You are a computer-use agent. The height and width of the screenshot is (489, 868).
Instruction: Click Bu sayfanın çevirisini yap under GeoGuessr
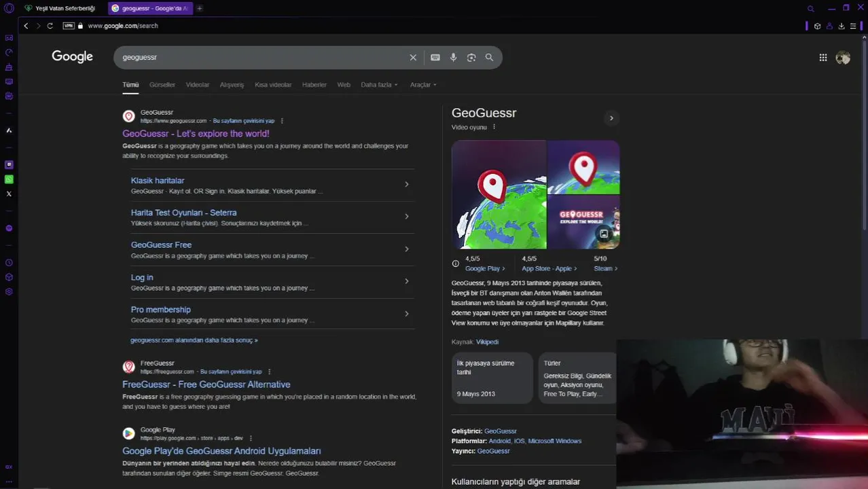[244, 121]
